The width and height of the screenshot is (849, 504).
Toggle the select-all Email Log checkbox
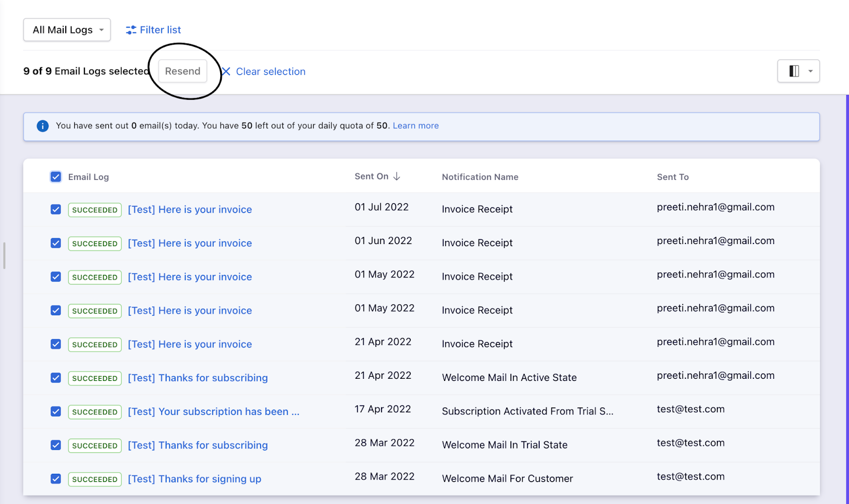tap(56, 177)
